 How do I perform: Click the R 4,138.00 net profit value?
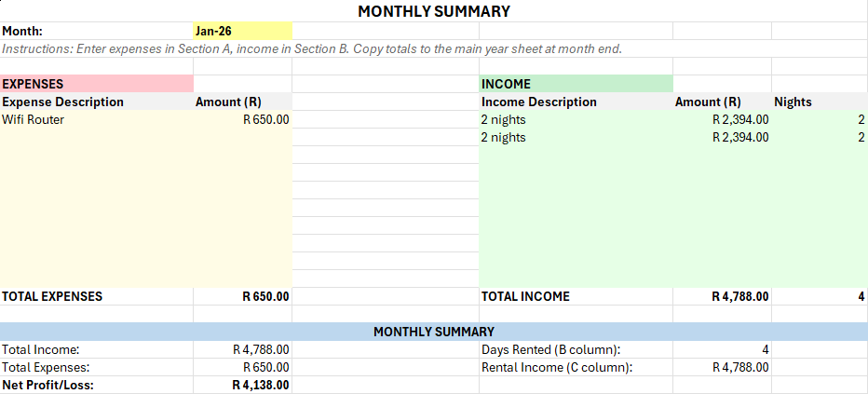(260, 385)
